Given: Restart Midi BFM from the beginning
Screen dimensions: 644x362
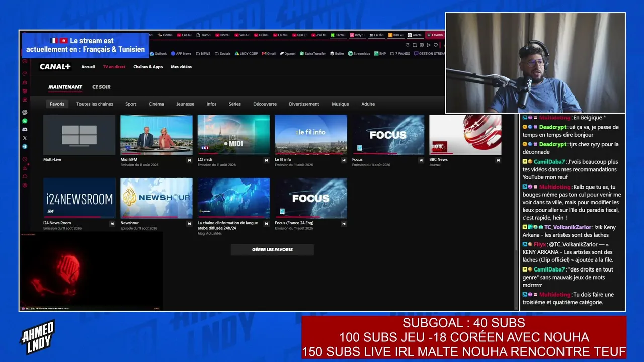Looking at the screenshot, I should point(189,160).
